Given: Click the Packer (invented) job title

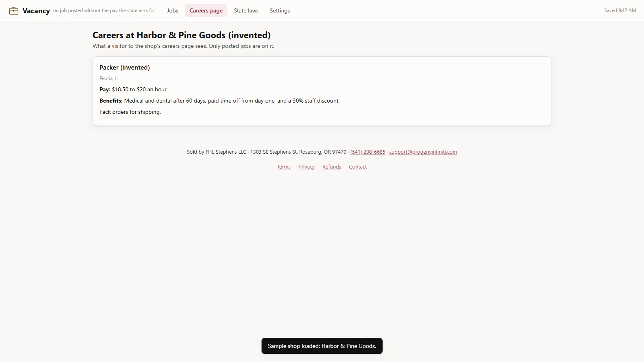Looking at the screenshot, I should [125, 68].
